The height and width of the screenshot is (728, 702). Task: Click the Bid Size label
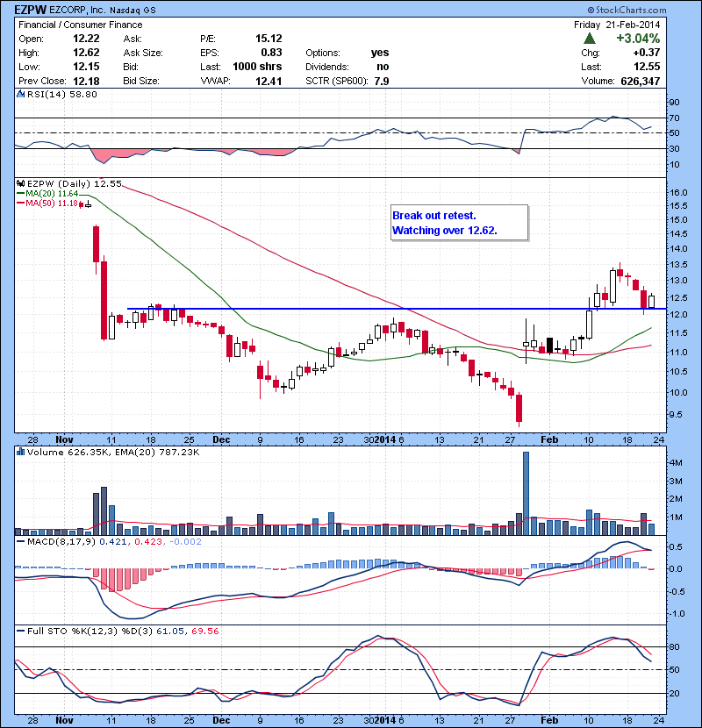141,82
